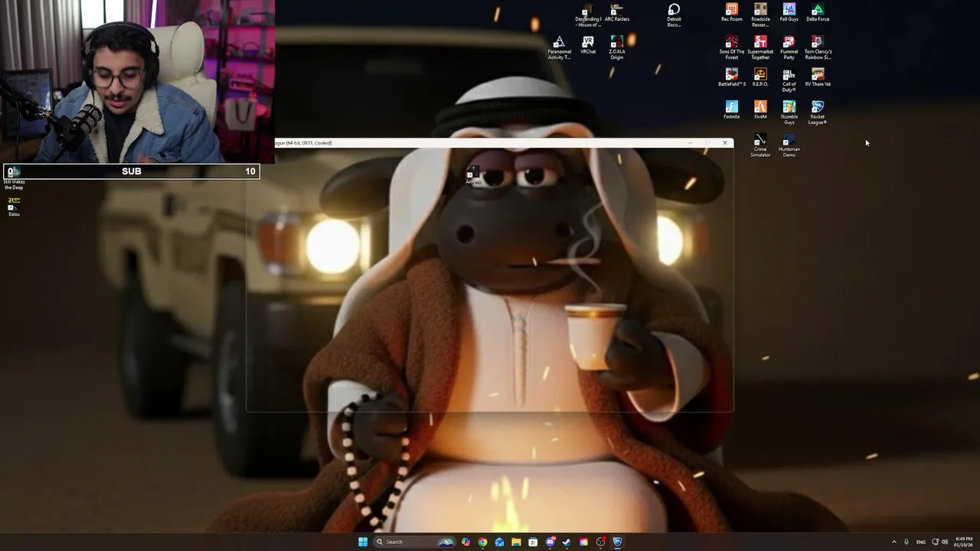This screenshot has width=980, height=551.
Task: Open File Explorer from the taskbar
Action: (516, 542)
